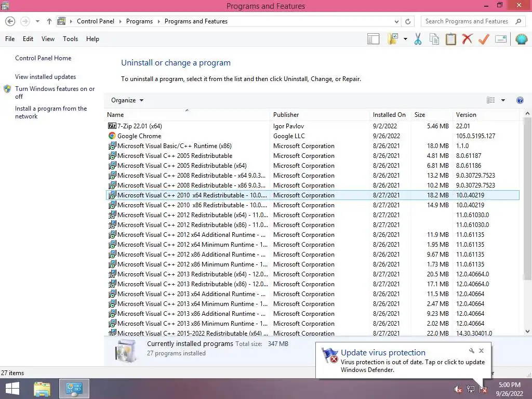Image resolution: width=532 pixels, height=399 pixels.
Task: Click the orange checkmark Properties icon
Action: click(484, 39)
